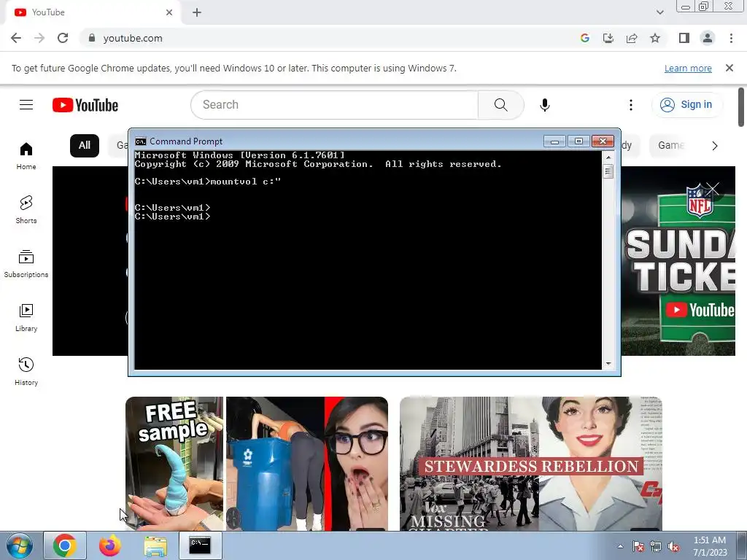747x560 pixels.
Task: Open Shorts in the sidebar
Action: 26,209
